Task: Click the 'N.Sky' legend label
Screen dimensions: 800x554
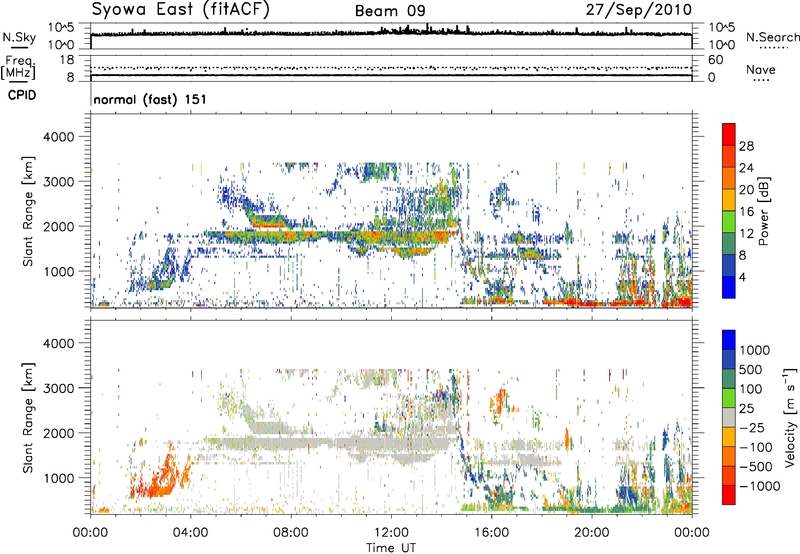Action: point(19,38)
